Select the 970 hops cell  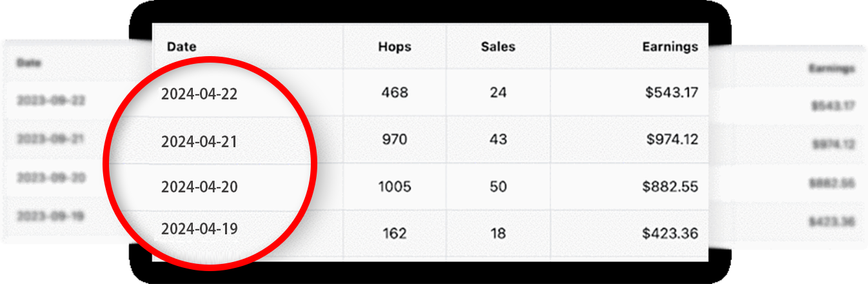pos(395,139)
